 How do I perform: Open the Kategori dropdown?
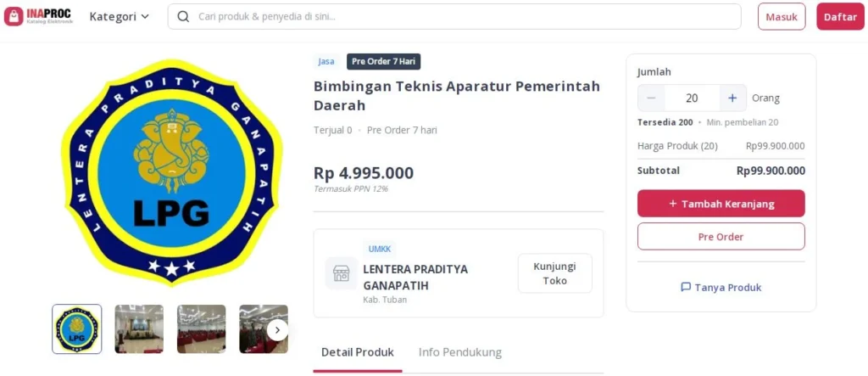[120, 17]
